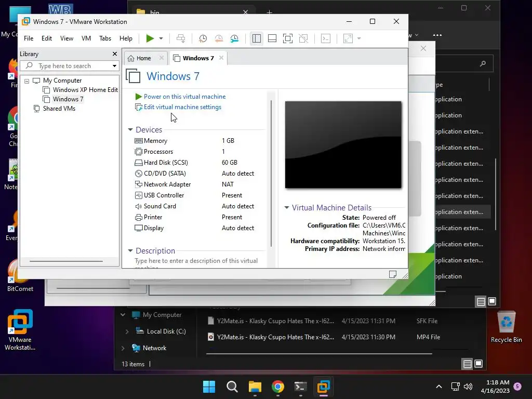Screen dimensions: 532x399
Task: Open the console view toolbar icon
Action: point(326,38)
